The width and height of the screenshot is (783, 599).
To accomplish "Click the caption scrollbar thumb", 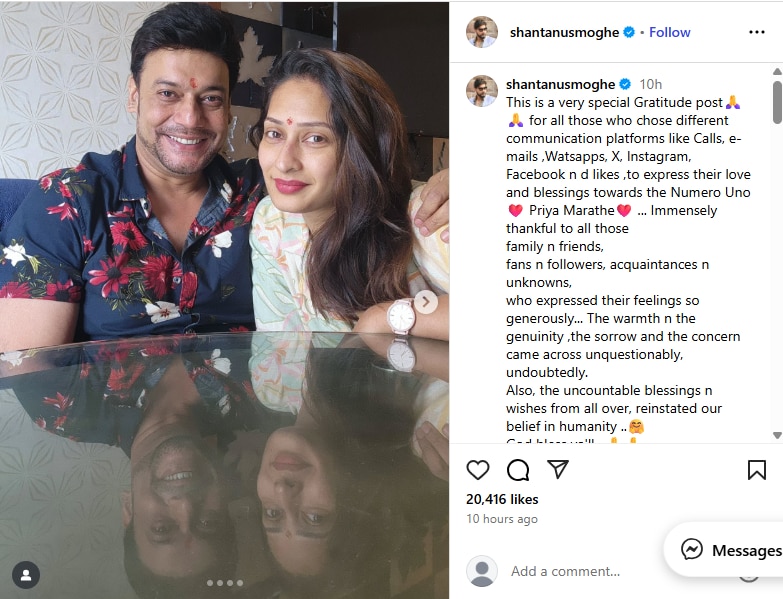I will [x=777, y=102].
